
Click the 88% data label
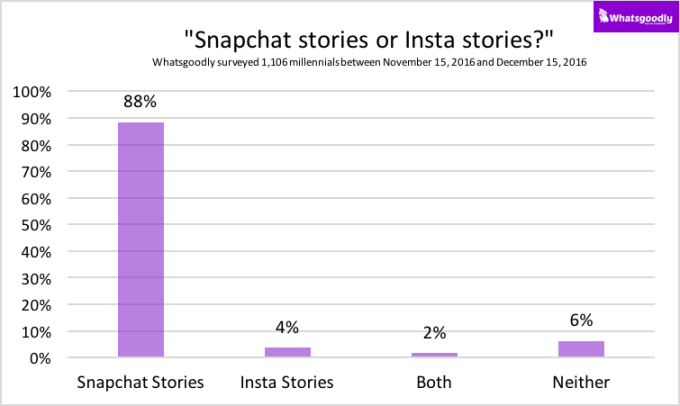pos(141,102)
